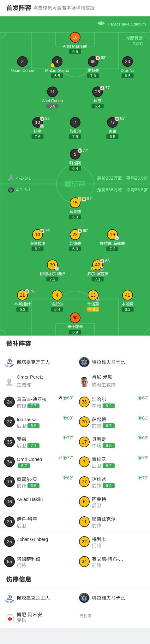The image size is (150, 644).
Task: Open player 42 多尔-佩雷茨 captain
Action: tap(98, 265)
